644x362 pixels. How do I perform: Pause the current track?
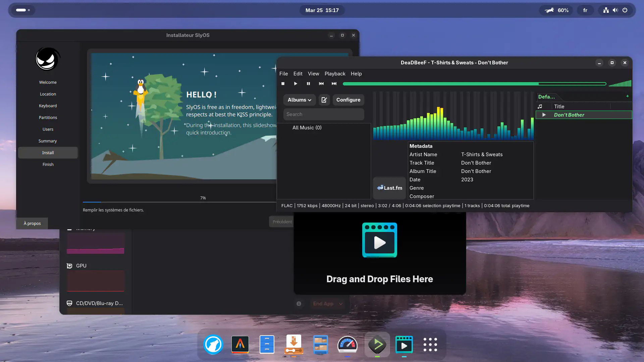(308, 84)
